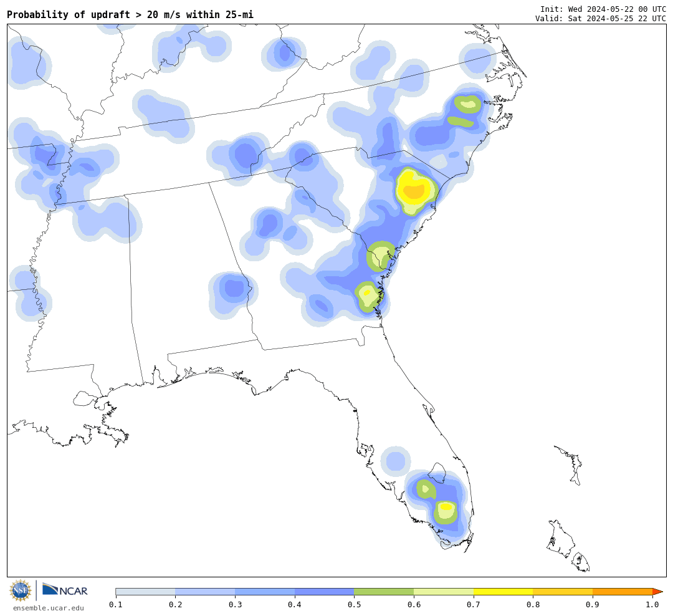Click the 0.9–1.0 orange colorbar segment
The height and width of the screenshot is (616, 673).
(x=623, y=592)
